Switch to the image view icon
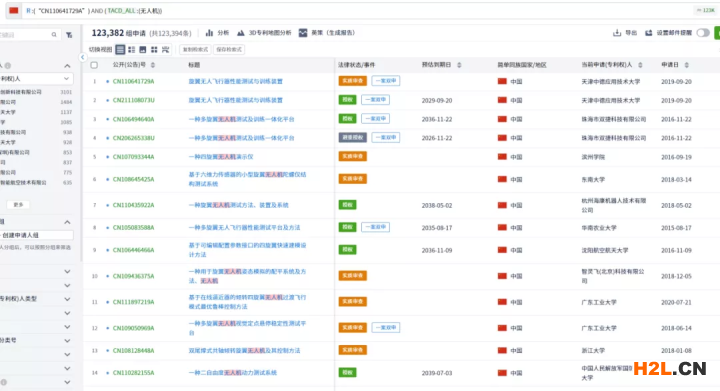 tap(143, 49)
